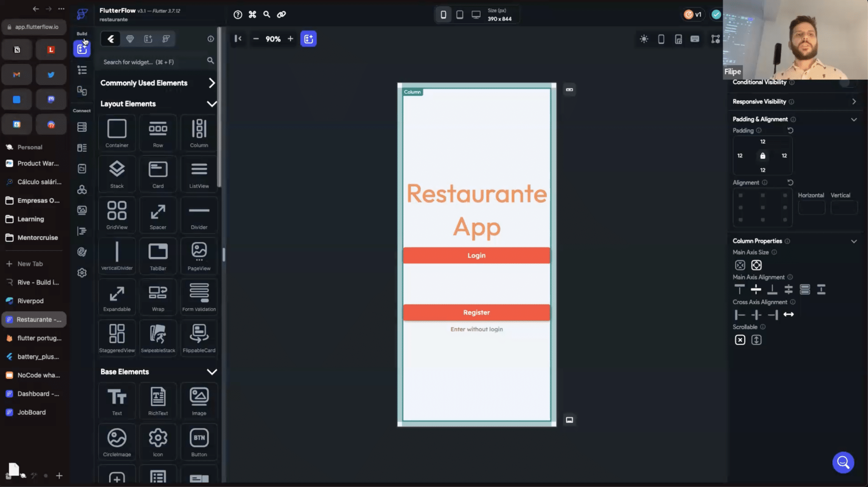
Task: Pick the Expandable widget
Action: 117,297
